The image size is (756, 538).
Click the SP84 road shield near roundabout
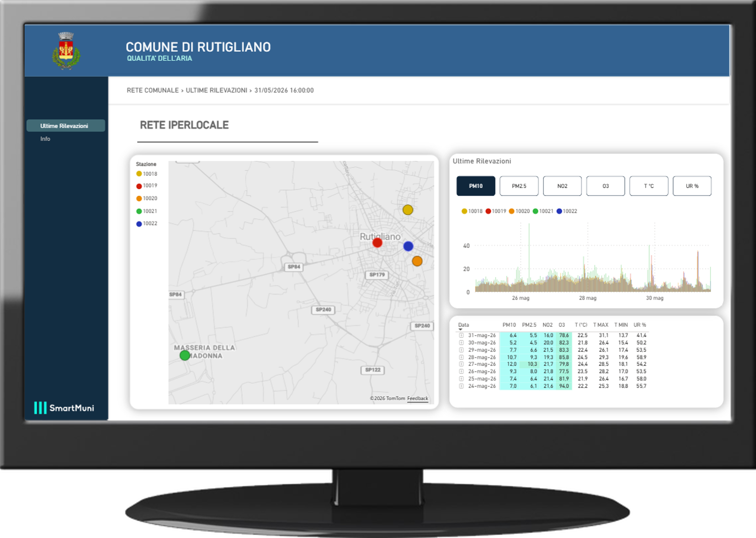tap(294, 267)
